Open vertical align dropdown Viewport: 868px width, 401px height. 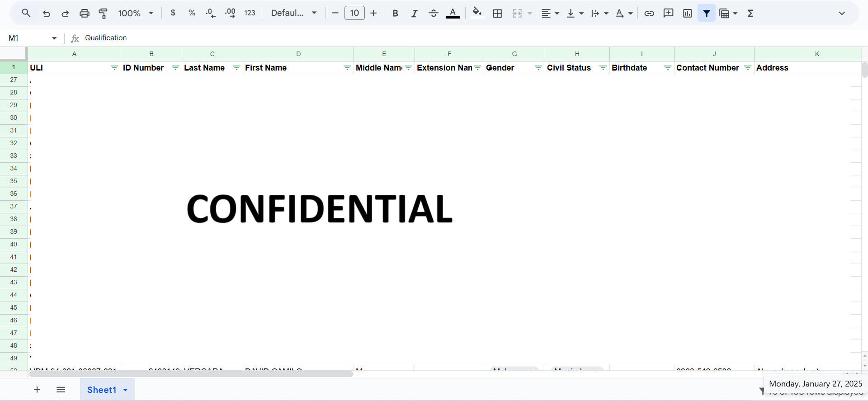(575, 13)
